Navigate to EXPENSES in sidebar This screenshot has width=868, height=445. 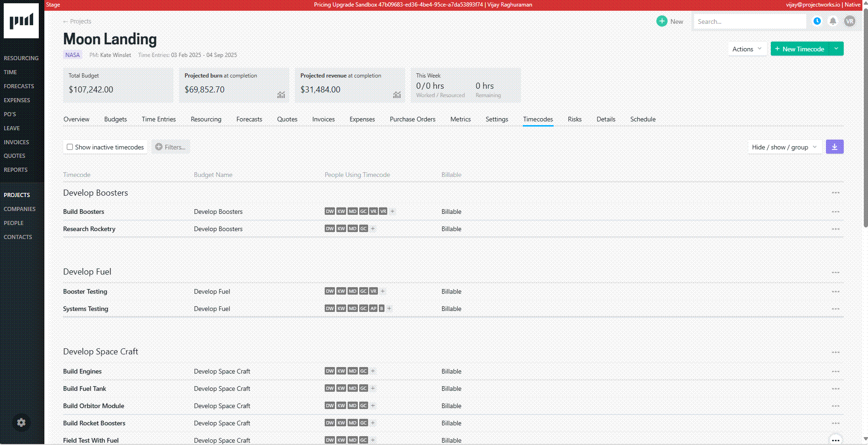(x=17, y=100)
